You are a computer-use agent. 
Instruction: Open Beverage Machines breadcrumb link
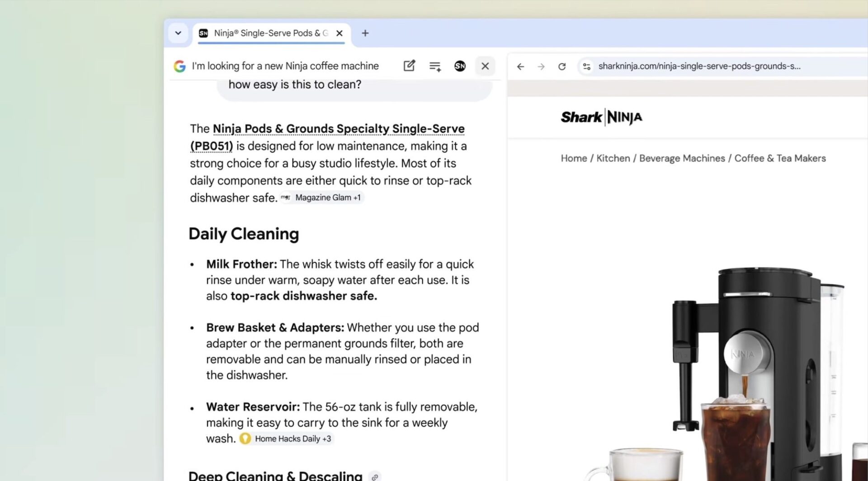pyautogui.click(x=682, y=158)
